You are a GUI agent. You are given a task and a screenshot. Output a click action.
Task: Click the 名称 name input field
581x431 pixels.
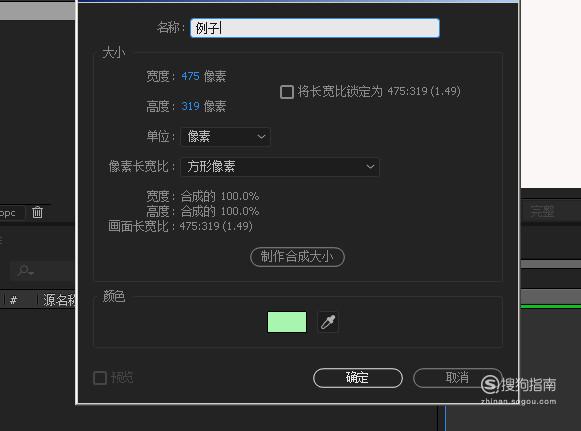[x=315, y=28]
